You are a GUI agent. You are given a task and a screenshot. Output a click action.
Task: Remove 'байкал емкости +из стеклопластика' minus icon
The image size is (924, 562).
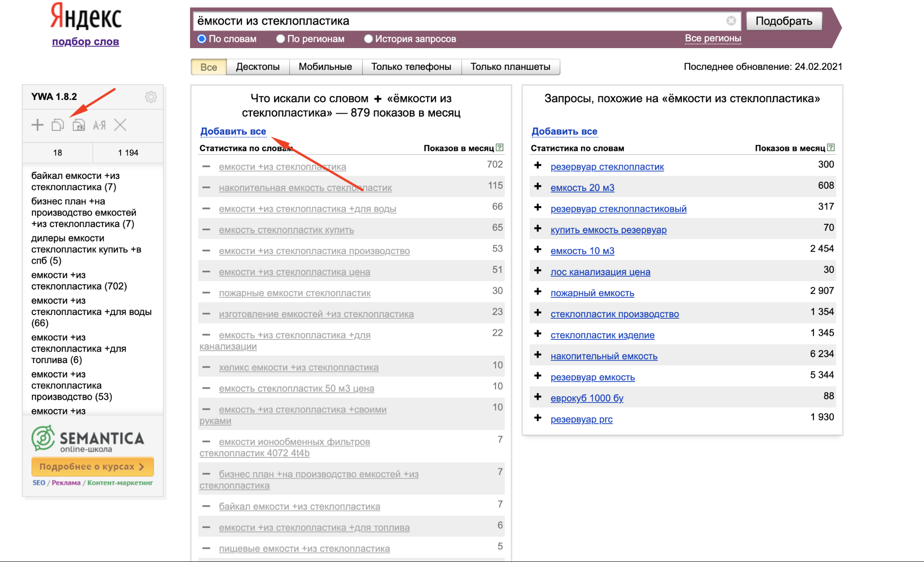coord(206,506)
